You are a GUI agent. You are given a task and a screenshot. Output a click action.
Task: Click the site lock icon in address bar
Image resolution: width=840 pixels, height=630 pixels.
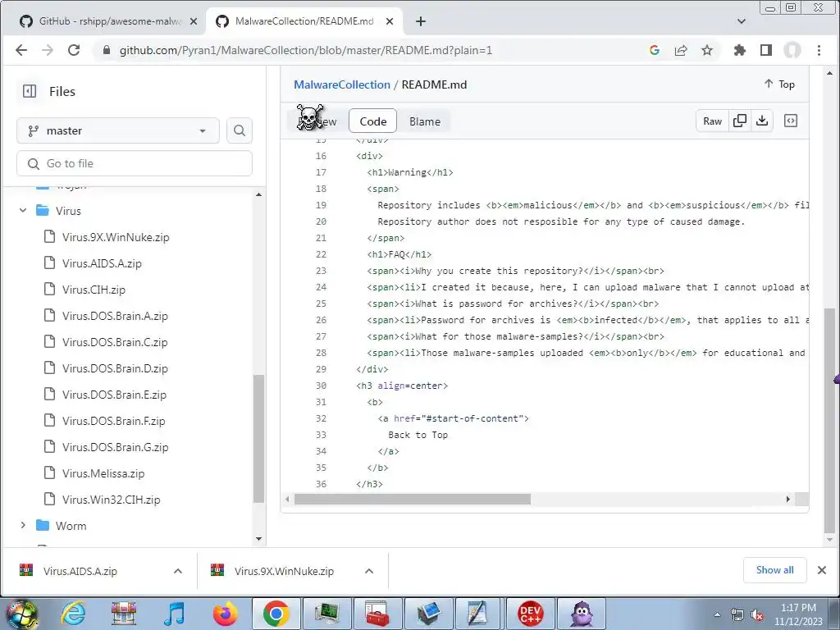pyautogui.click(x=106, y=50)
